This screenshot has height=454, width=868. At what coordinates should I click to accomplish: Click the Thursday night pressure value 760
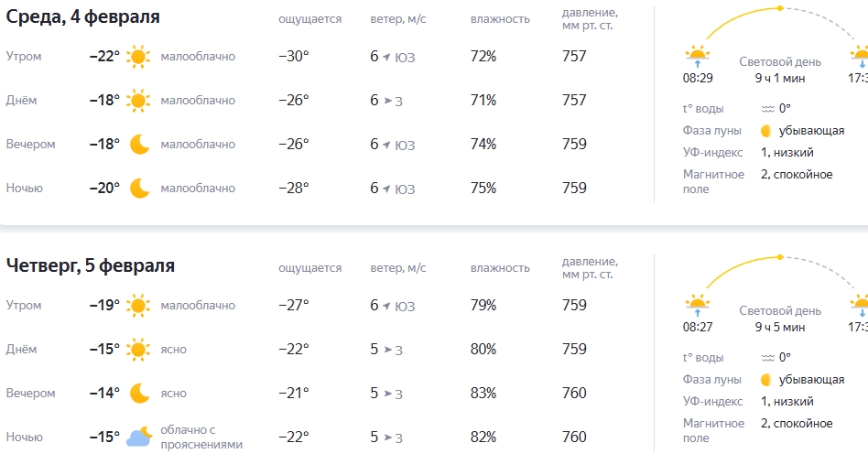[574, 438]
